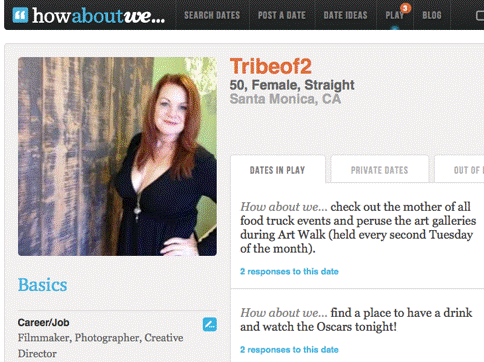484x362 pixels.
Task: Click the Santa Monica, CA location text
Action: point(285,99)
